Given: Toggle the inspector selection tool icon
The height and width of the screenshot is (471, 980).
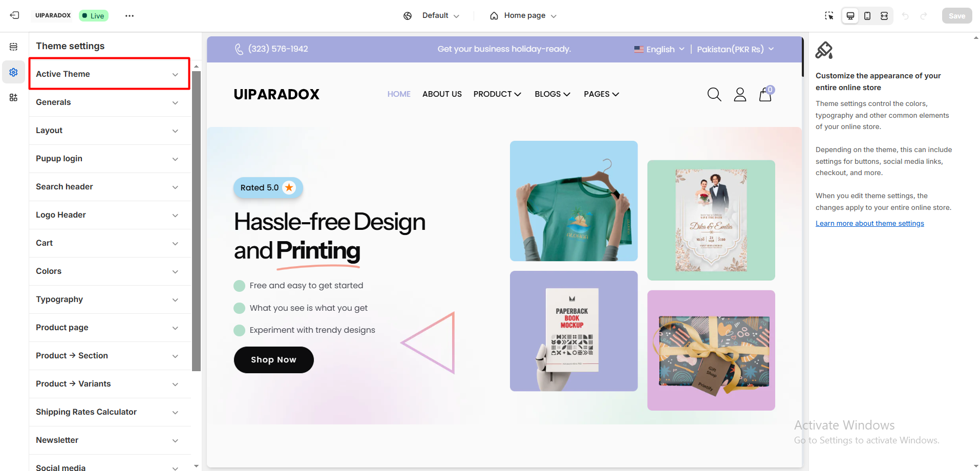Looking at the screenshot, I should (x=829, y=16).
